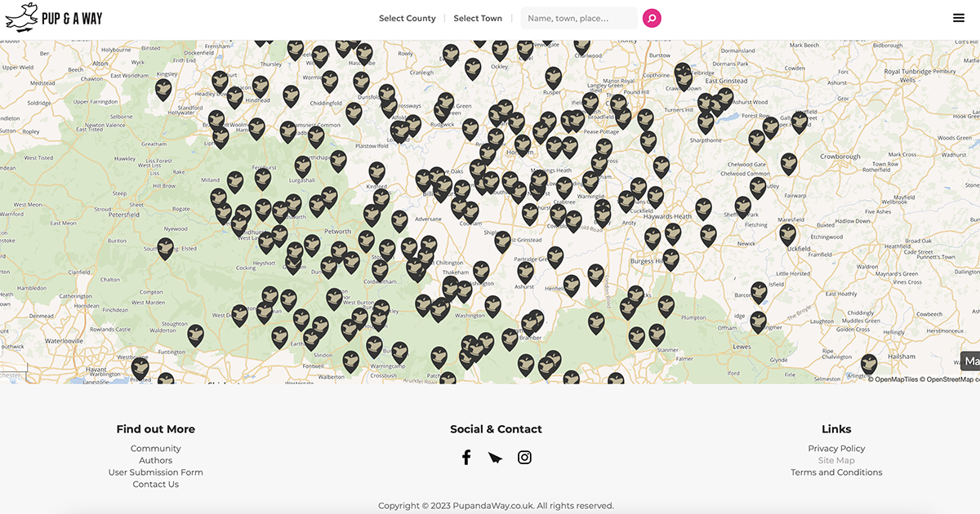Click the pink search magnifier button

click(651, 18)
